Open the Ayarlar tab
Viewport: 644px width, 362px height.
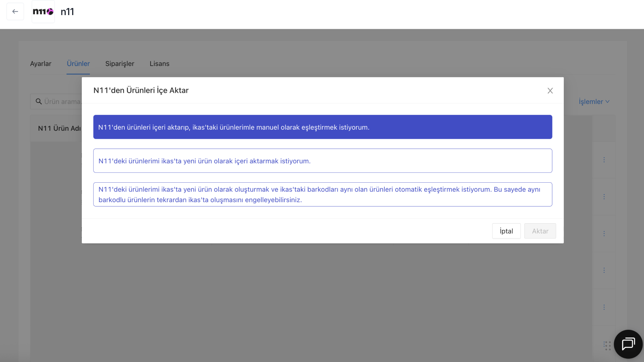41,64
